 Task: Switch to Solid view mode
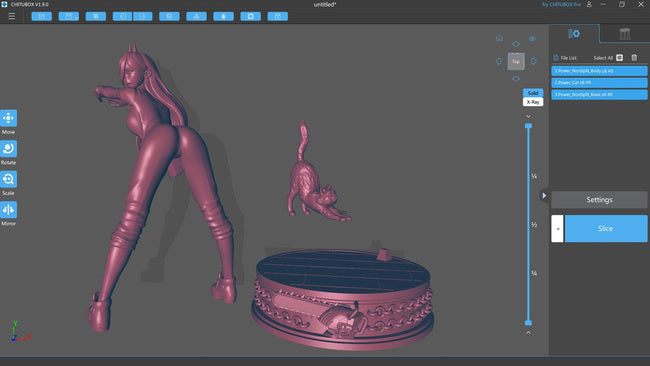pos(533,93)
